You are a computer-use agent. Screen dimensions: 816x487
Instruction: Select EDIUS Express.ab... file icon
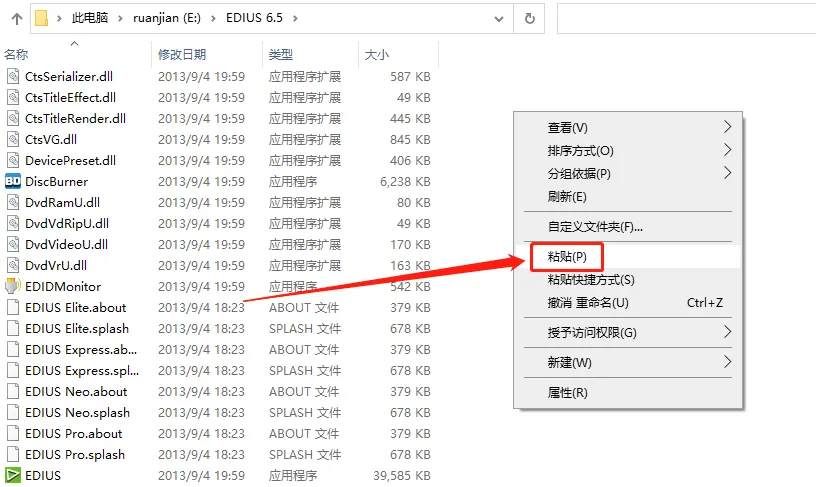[13, 350]
